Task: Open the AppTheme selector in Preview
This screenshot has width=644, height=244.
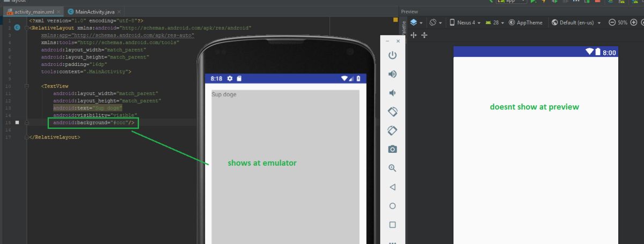Action: [525, 23]
